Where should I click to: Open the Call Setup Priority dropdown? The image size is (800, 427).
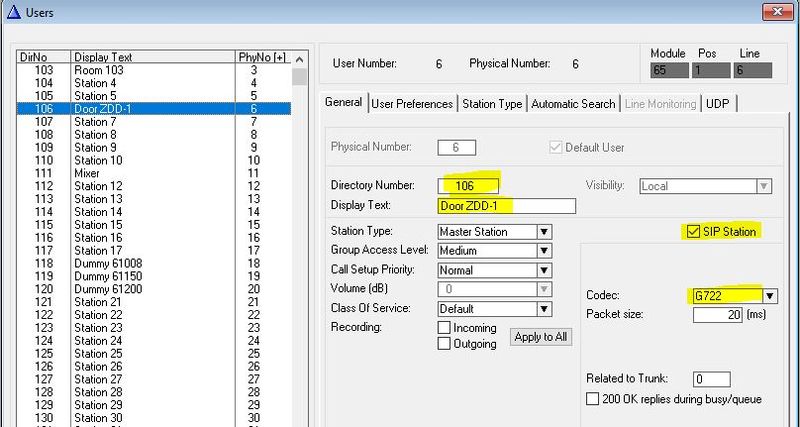pyautogui.click(x=544, y=270)
